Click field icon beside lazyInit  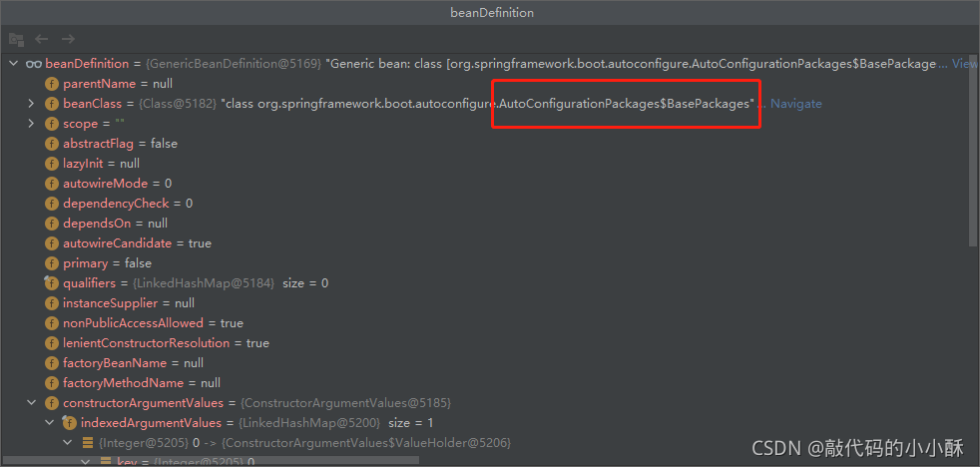pos(51,164)
